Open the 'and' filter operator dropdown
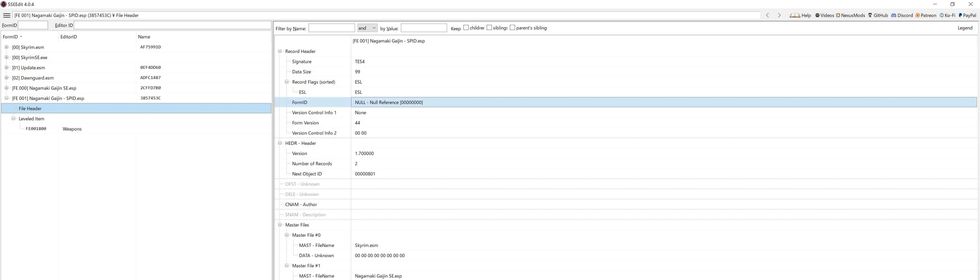Image resolution: width=980 pixels, height=280 pixels. tap(367, 28)
